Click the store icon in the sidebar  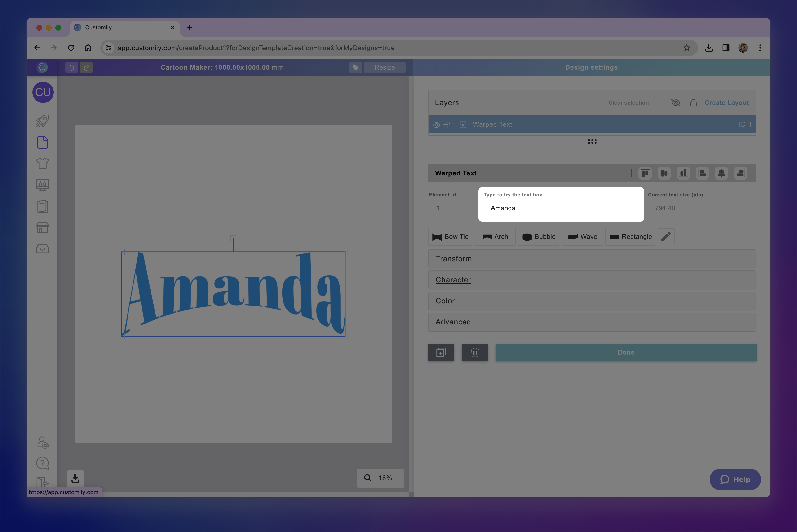(x=42, y=227)
